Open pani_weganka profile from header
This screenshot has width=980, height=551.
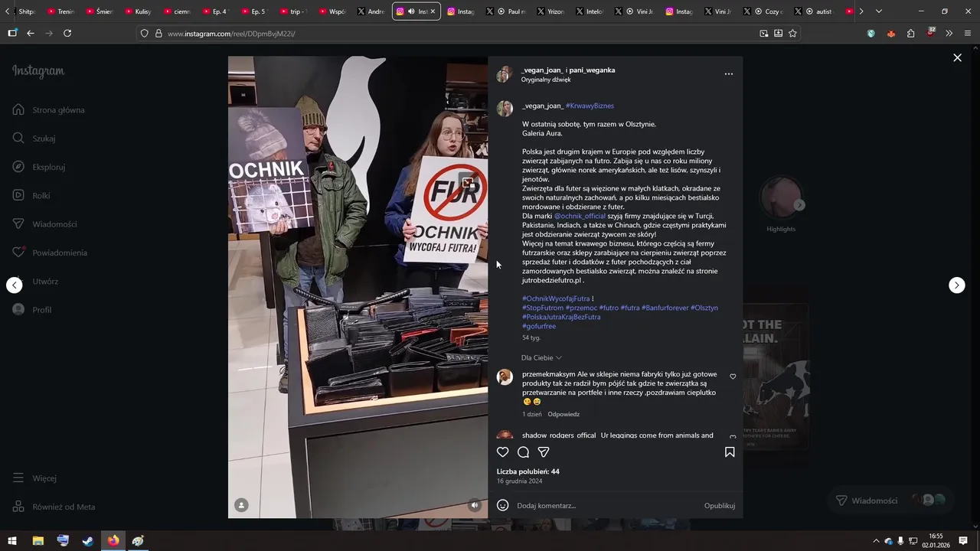coord(592,70)
